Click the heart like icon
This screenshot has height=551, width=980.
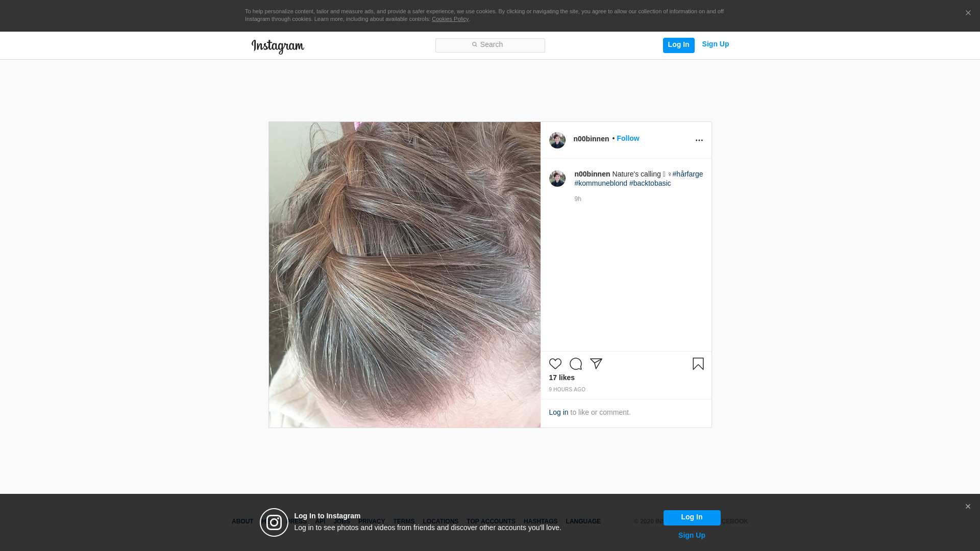[x=555, y=364]
